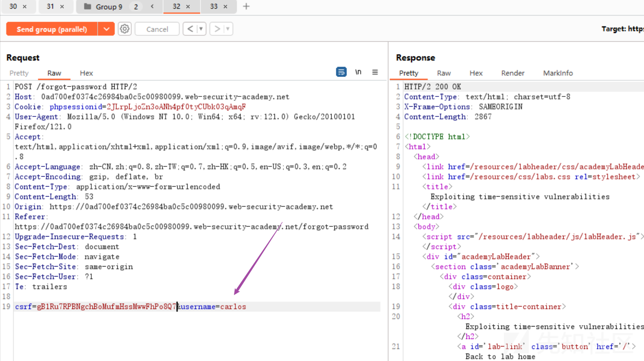Click the Accept-Encoding header line
The width and height of the screenshot is (644, 361).
click(x=89, y=177)
